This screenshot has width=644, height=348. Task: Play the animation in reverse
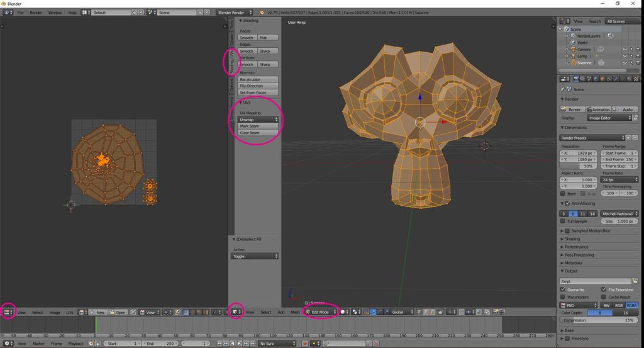[233, 344]
